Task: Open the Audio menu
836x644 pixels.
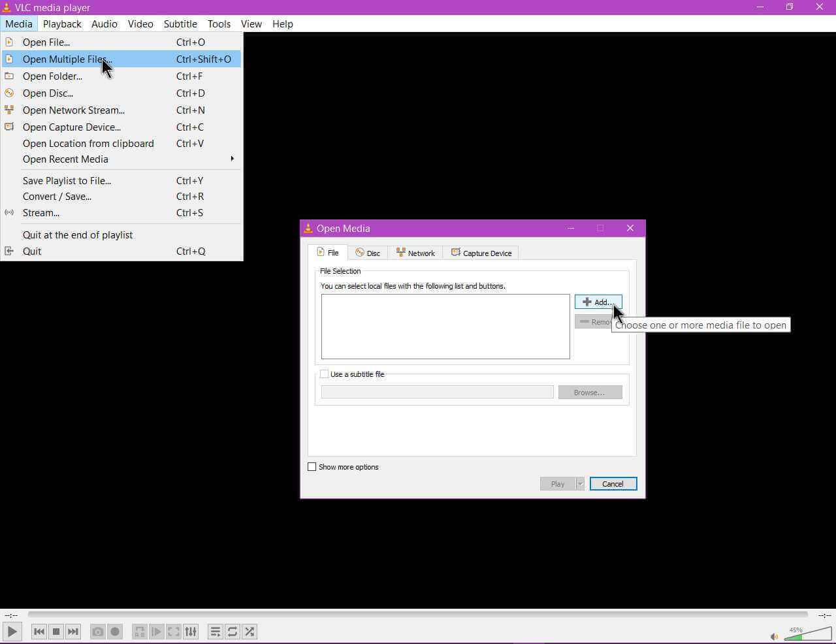Action: [x=104, y=24]
